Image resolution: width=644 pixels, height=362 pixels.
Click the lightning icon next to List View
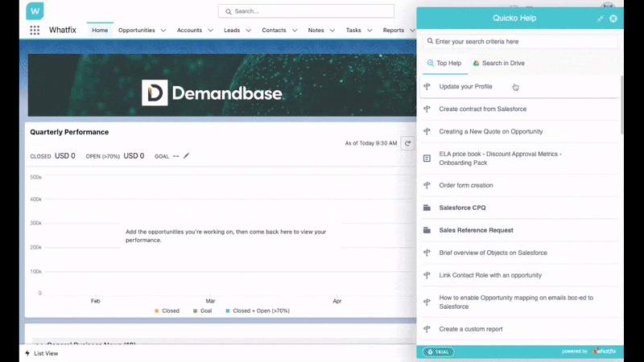click(27, 353)
